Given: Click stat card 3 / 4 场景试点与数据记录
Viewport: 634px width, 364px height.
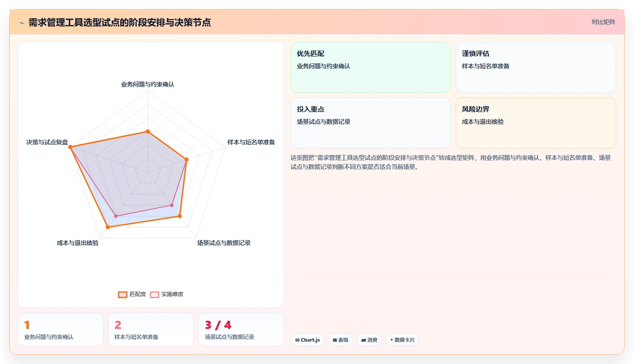Looking at the screenshot, I should [241, 329].
